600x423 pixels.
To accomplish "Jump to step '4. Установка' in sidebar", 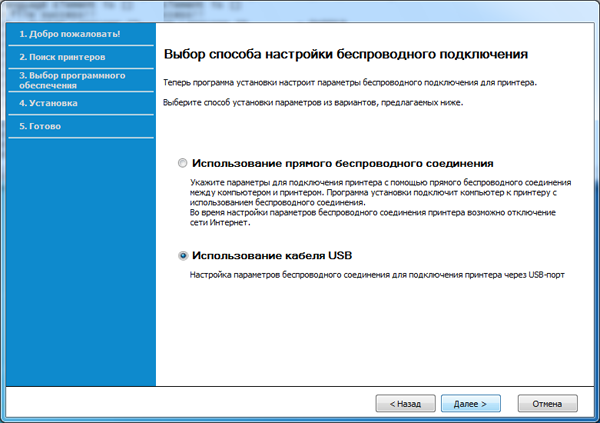I will pos(49,103).
